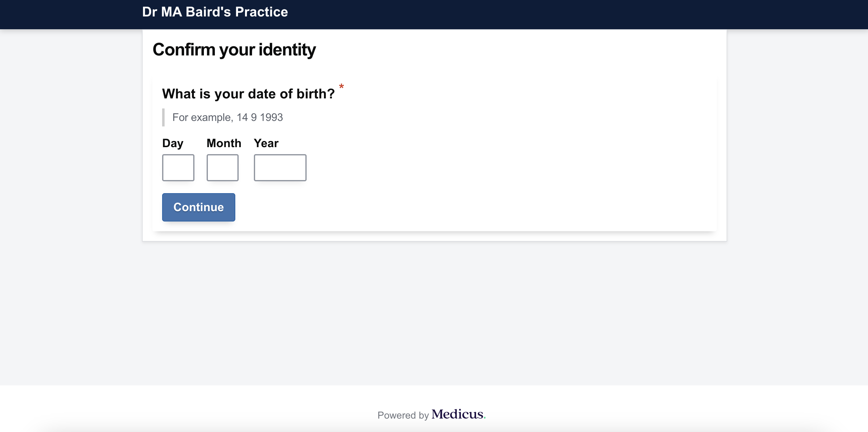Click blank space right of the Continue button
The image size is (868, 432).
pos(438,207)
